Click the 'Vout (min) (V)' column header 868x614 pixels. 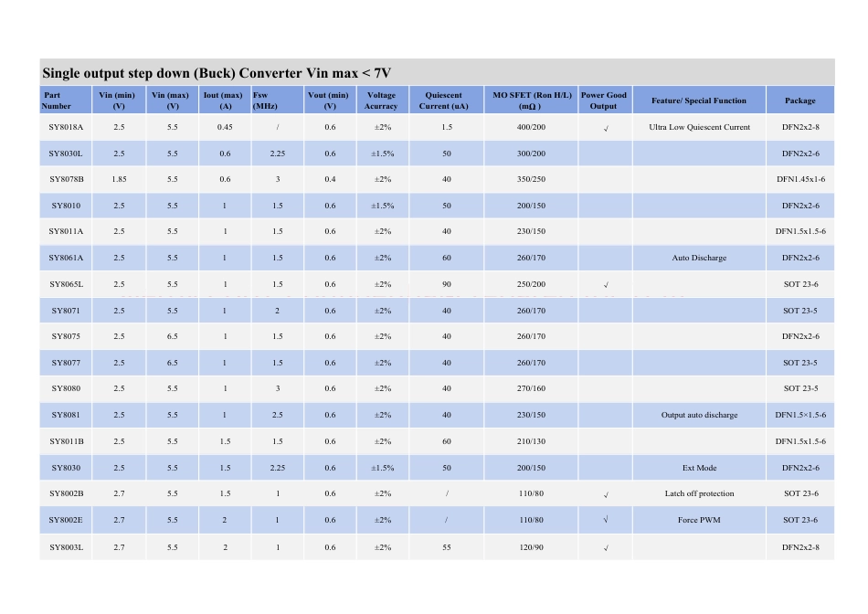click(x=330, y=101)
